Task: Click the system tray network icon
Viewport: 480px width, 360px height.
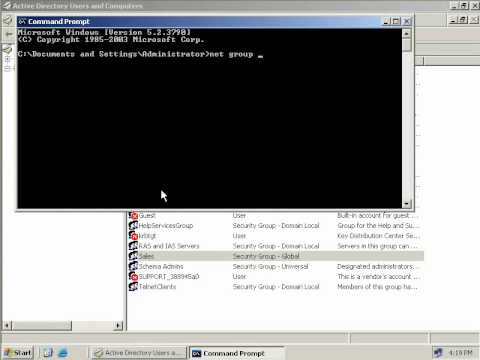Action: tap(438, 353)
